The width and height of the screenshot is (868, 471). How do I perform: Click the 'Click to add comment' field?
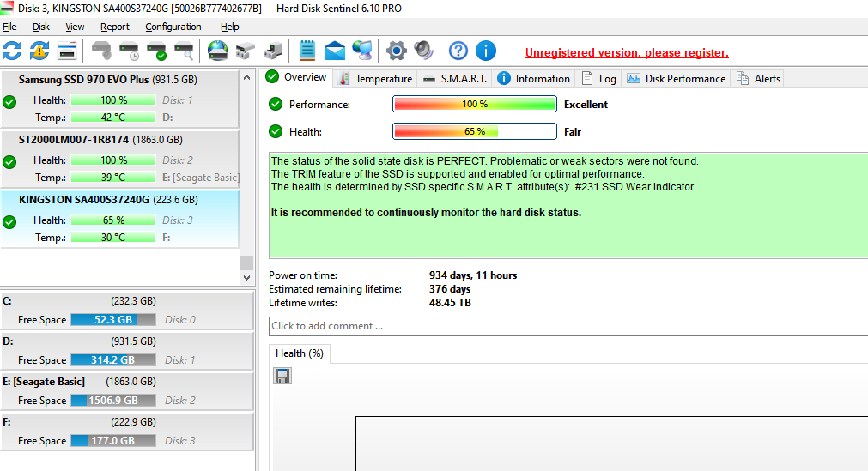tap(568, 326)
